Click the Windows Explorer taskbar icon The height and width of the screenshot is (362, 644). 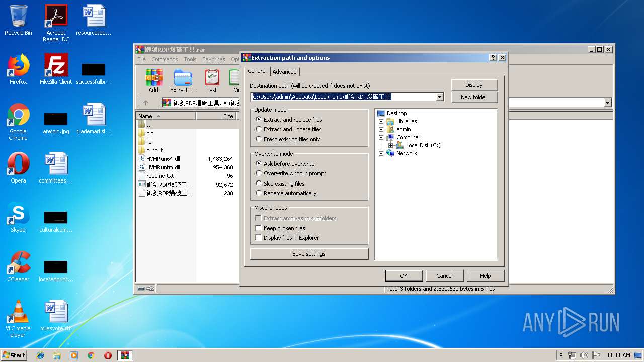coord(57,355)
